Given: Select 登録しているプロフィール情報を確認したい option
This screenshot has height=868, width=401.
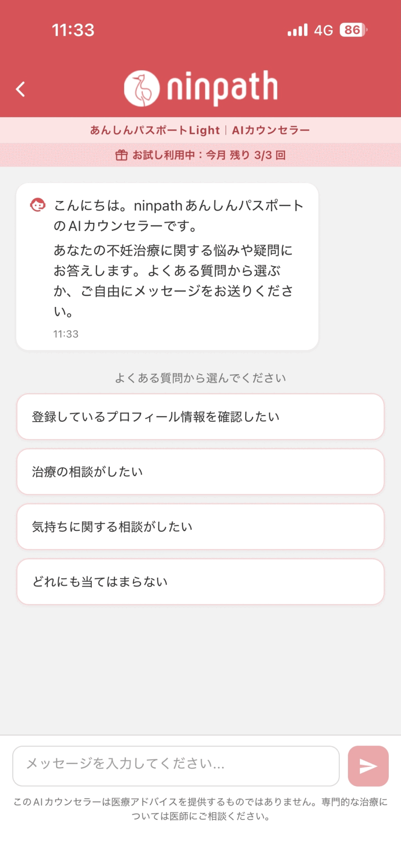Looking at the screenshot, I should (200, 417).
